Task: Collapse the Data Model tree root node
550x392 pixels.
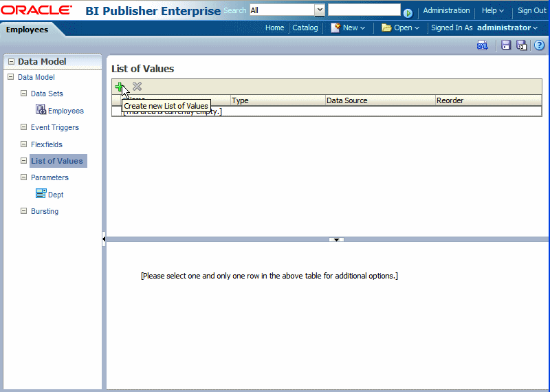Action: tap(11, 77)
